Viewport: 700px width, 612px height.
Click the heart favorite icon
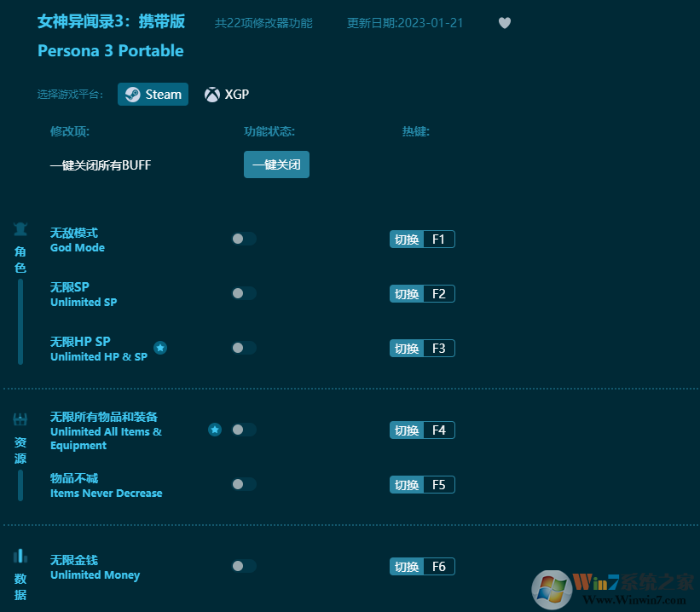(504, 23)
